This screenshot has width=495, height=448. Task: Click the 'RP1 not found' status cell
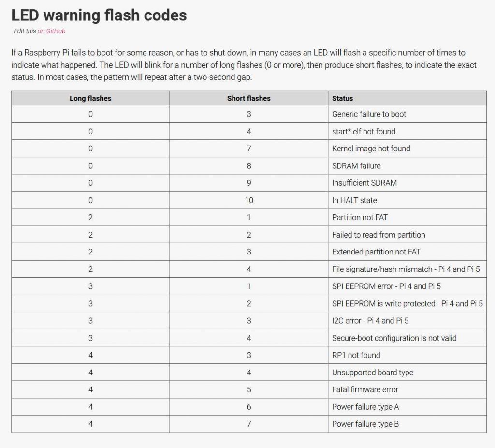[356, 355]
